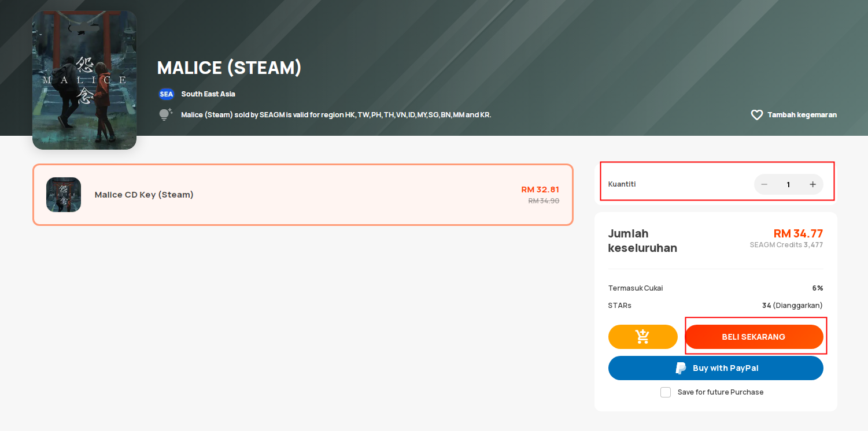Click the RM 32.81 price
Image resolution: width=868 pixels, height=431 pixels.
(x=540, y=190)
